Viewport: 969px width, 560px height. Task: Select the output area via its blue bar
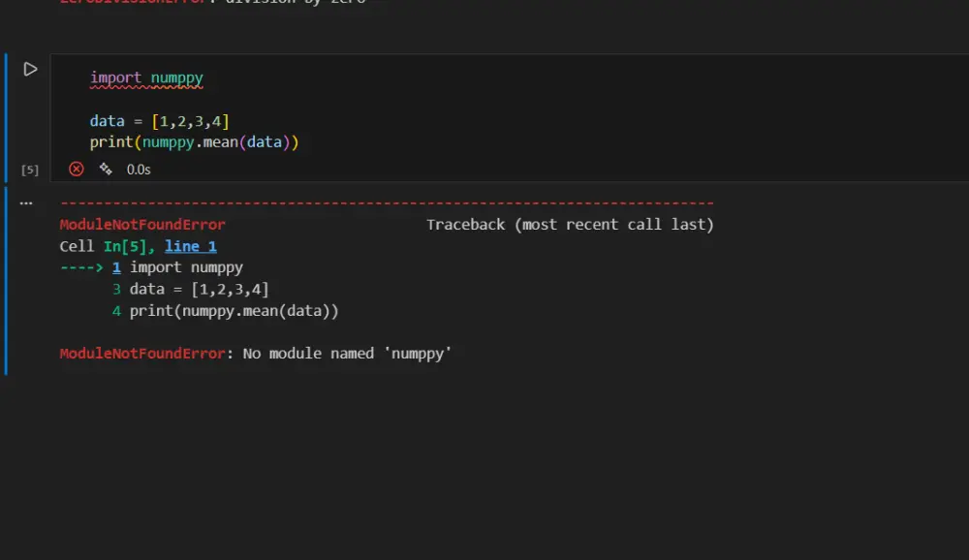(5, 281)
